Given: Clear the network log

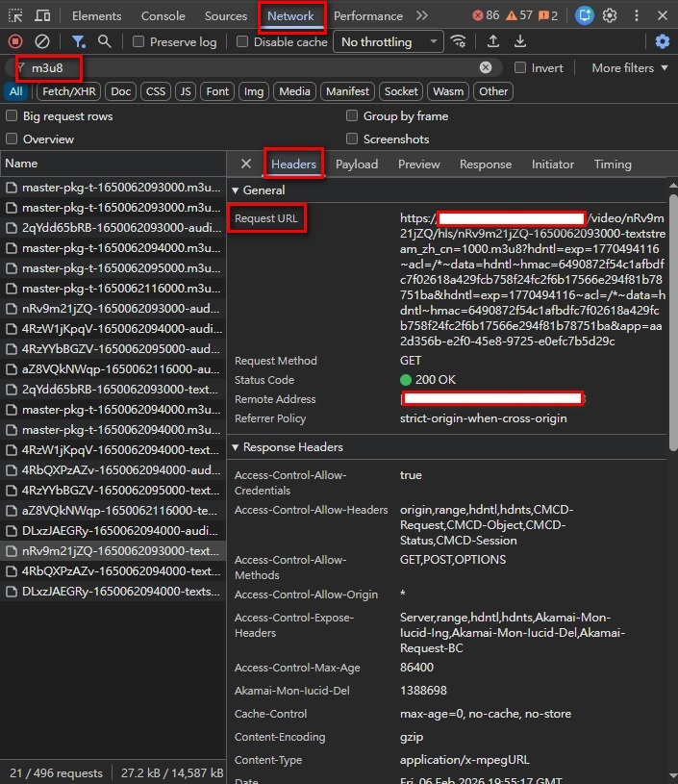Looking at the screenshot, I should tap(42, 41).
